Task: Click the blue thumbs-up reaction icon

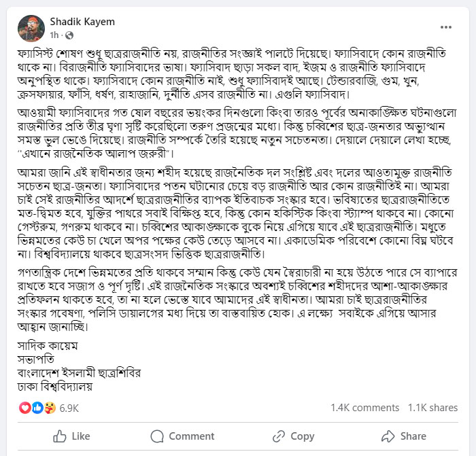Action: point(37,408)
